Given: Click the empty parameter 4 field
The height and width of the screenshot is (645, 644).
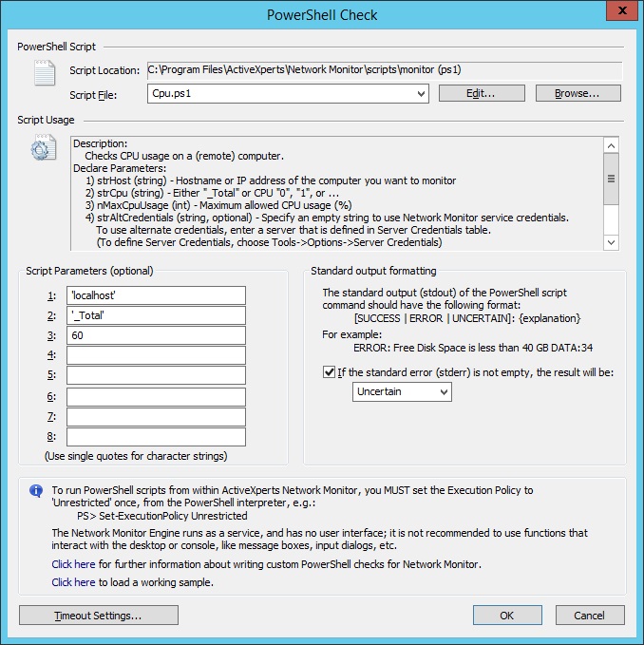Looking at the screenshot, I should (156, 355).
